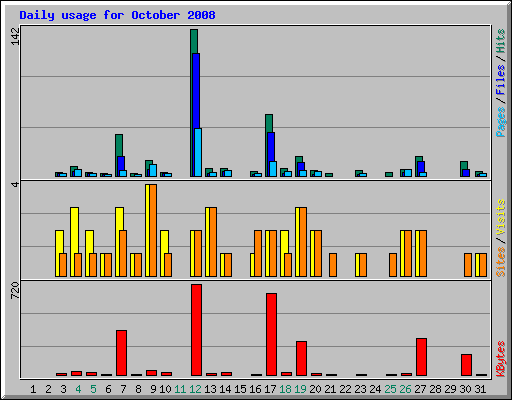Viewport: 512px width, 400px height.
Task: Click the x-axis day label '28'
Action: pos(435,389)
